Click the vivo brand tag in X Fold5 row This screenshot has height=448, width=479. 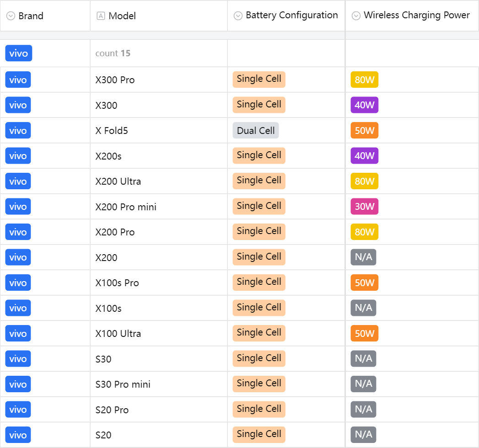[18, 130]
